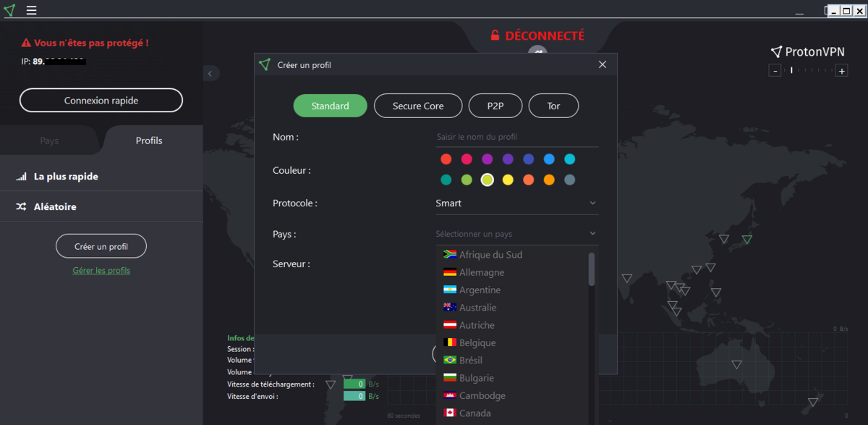Click the DÉCONNECTÉ status at top
The height and width of the screenshot is (425, 868).
coord(537,35)
